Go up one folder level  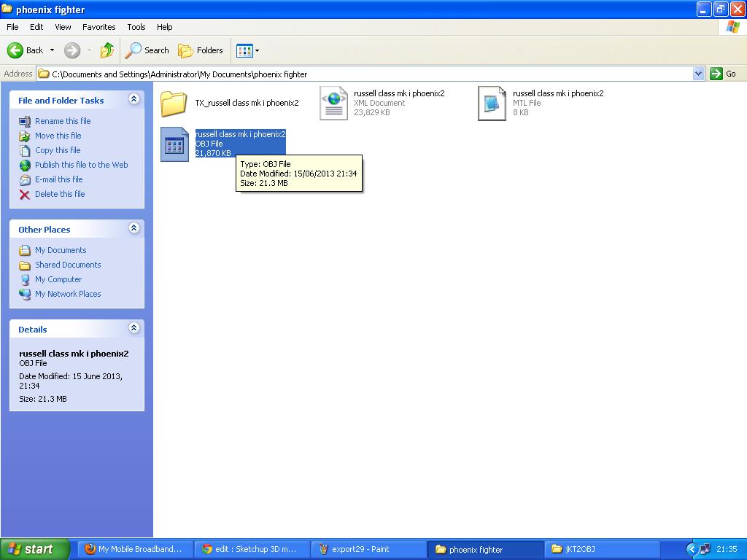pyautogui.click(x=107, y=50)
